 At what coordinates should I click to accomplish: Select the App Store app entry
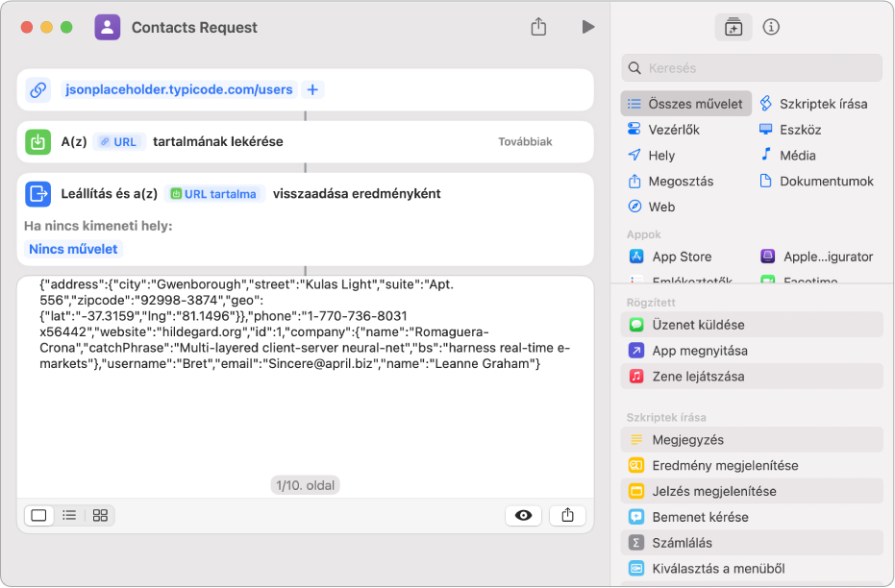tap(682, 257)
